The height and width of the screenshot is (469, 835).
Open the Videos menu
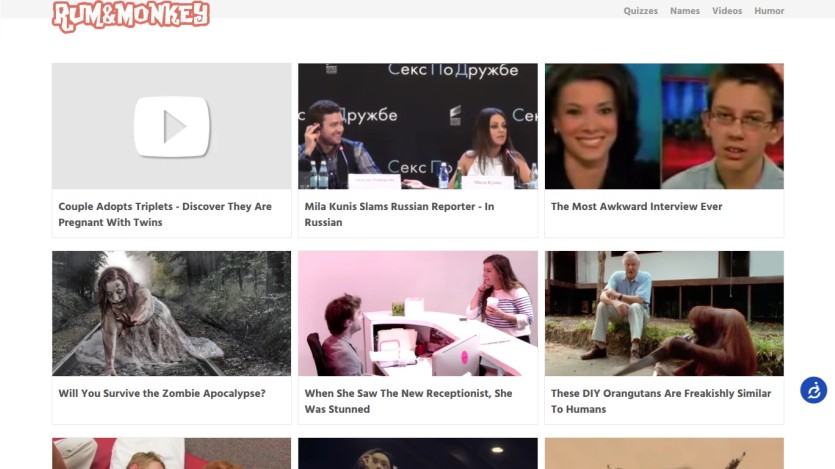(x=726, y=11)
